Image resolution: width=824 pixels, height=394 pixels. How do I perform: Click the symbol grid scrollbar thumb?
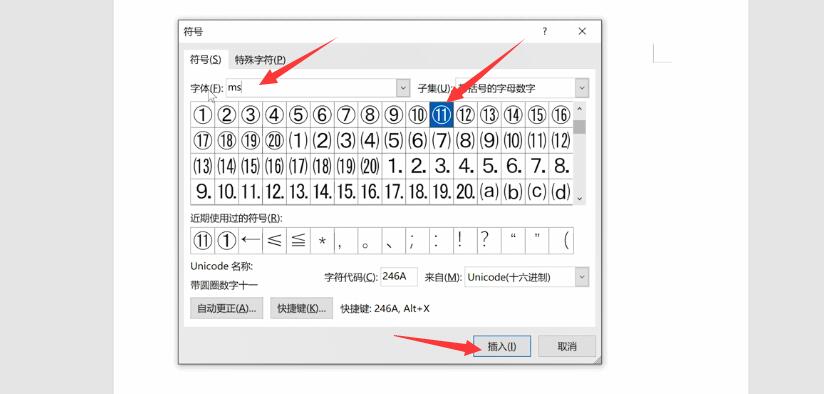[x=580, y=127]
